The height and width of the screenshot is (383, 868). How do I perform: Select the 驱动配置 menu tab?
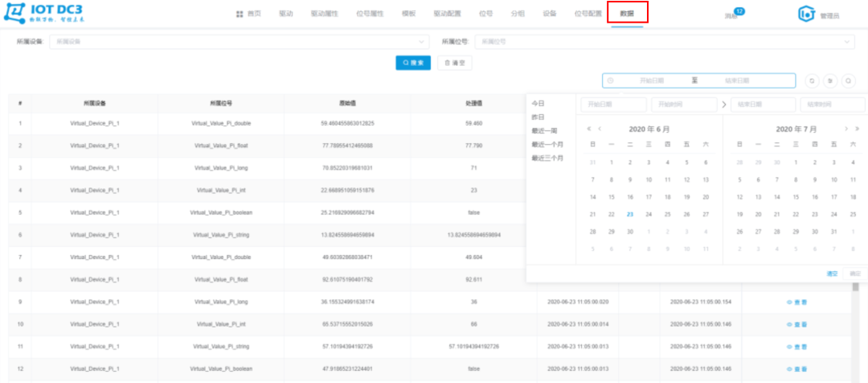pos(448,14)
